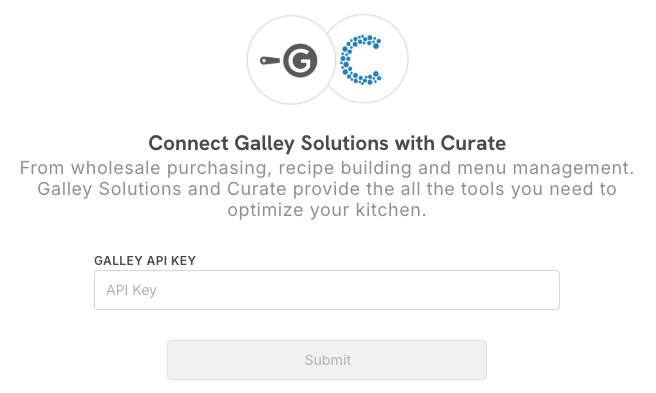The height and width of the screenshot is (393, 656).
Task: Click the letter G inside the pan icon
Action: point(300,61)
